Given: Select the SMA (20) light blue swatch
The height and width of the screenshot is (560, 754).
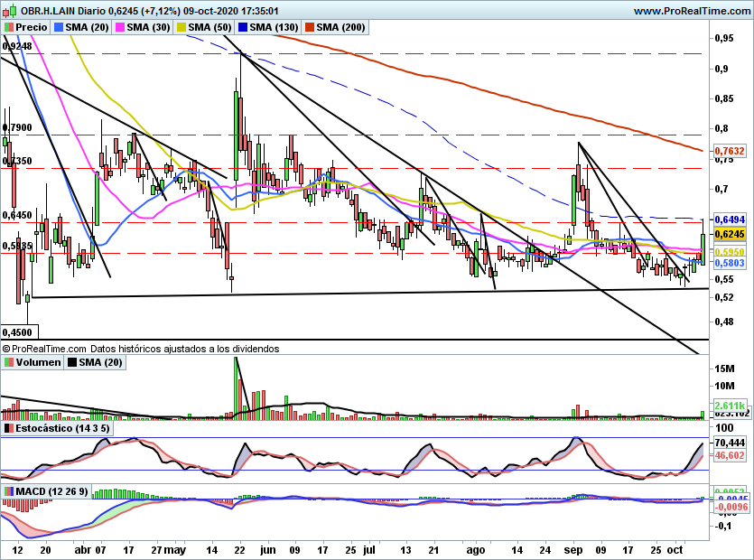Looking at the screenshot, I should coord(59,27).
